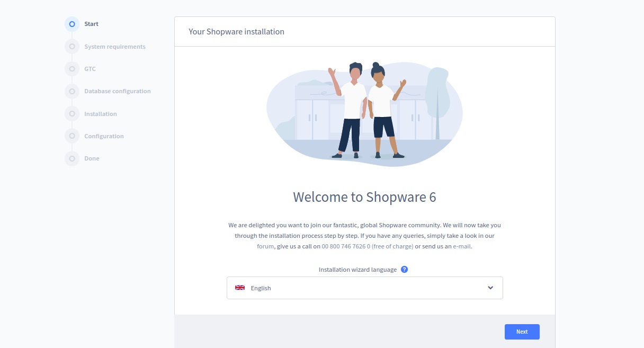Screen dimensions: 644x348
Task: Click the Installation wizard language label
Action: [357, 270]
